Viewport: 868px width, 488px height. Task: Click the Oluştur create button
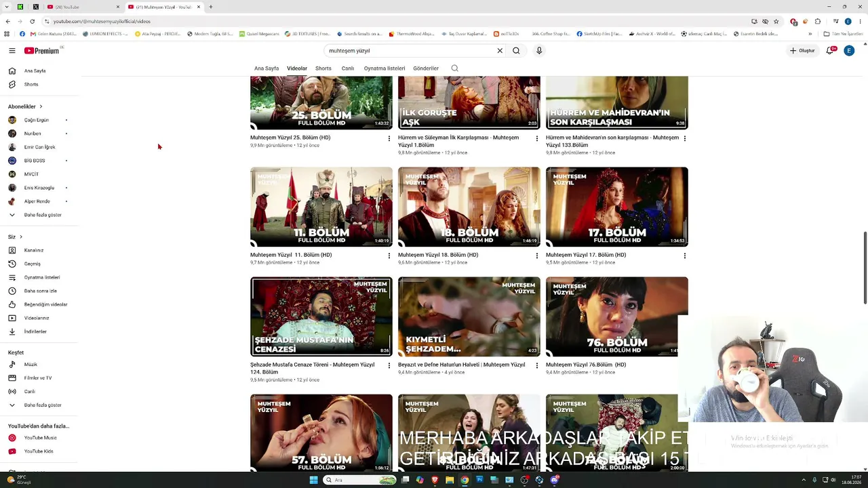click(x=802, y=51)
